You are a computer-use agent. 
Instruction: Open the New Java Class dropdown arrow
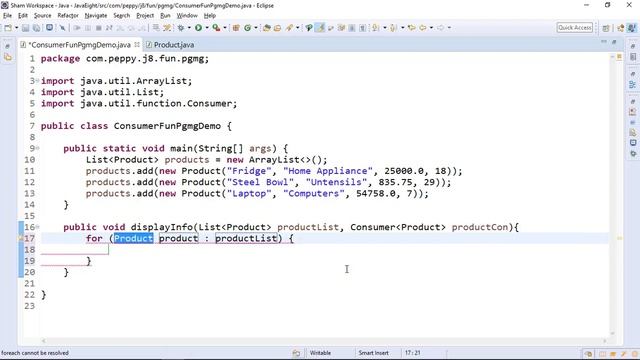coord(256,28)
